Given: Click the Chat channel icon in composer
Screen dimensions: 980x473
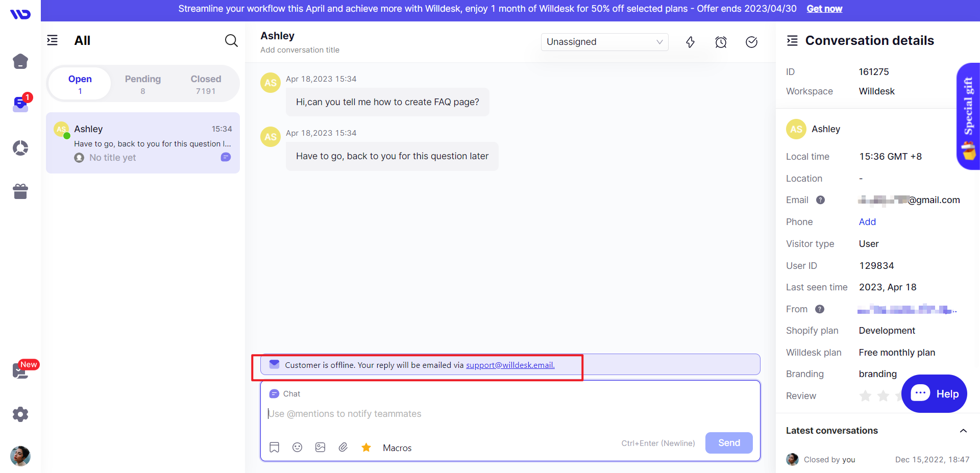Looking at the screenshot, I should [x=274, y=394].
